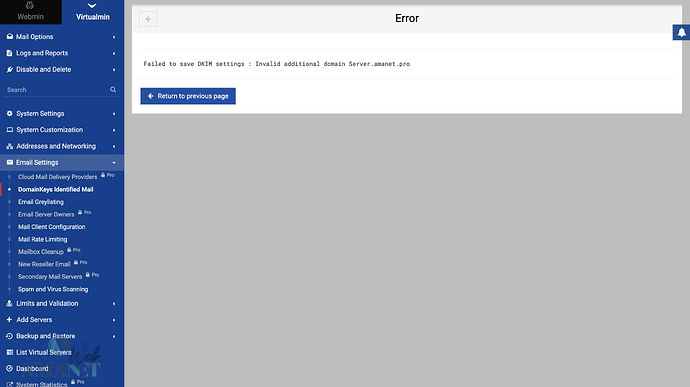Open Mail Rate Limiting
690x387 pixels.
[x=43, y=239]
